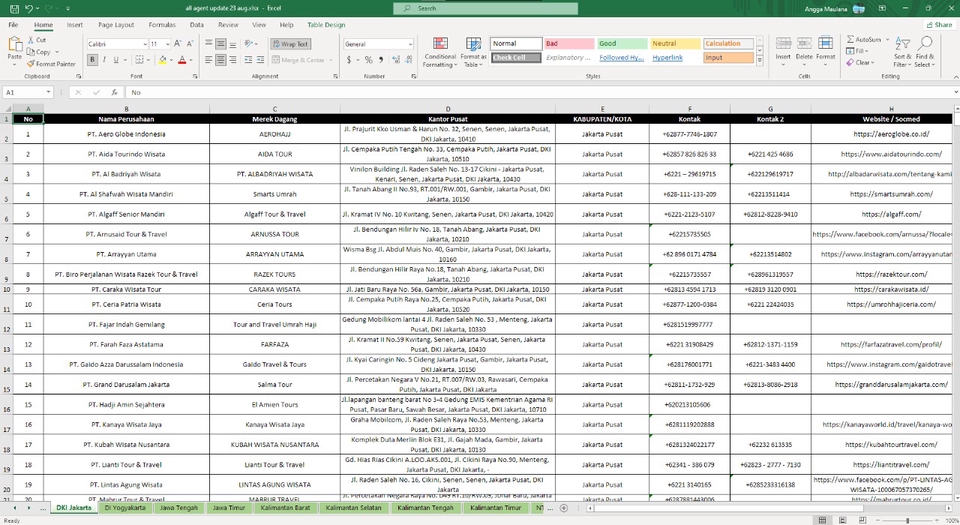Image resolution: width=960 pixels, height=525 pixels.
Task: Toggle Wrap Text
Action: click(x=291, y=44)
